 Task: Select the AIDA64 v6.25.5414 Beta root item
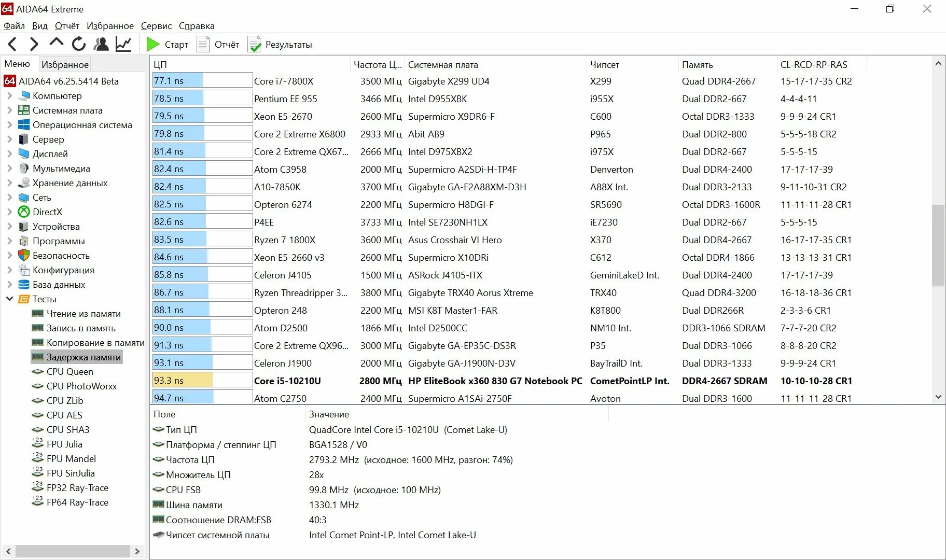62,81
